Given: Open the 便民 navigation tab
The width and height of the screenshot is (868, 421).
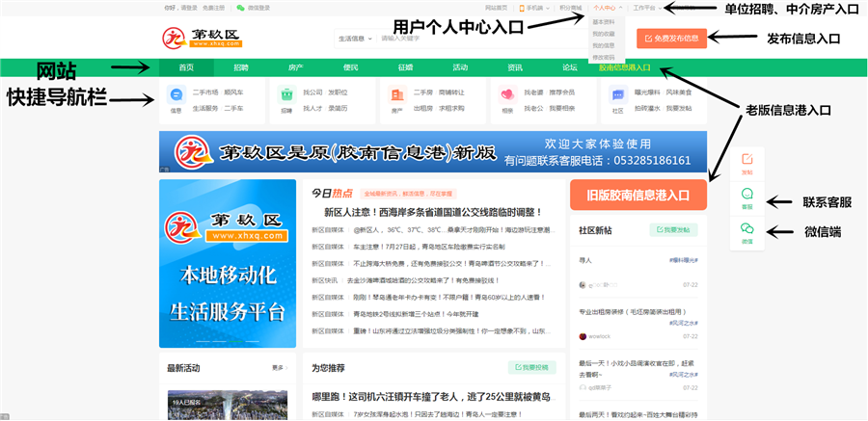Looking at the screenshot, I should (x=350, y=67).
